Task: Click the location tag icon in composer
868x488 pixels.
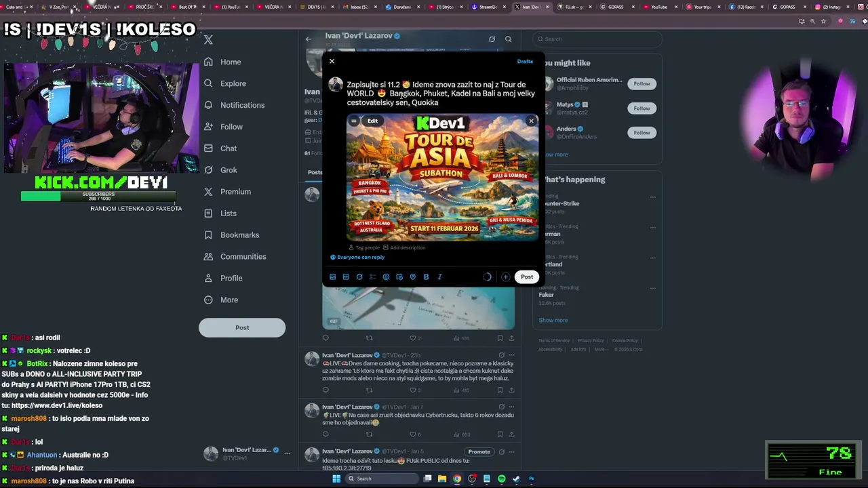Action: [x=412, y=277]
